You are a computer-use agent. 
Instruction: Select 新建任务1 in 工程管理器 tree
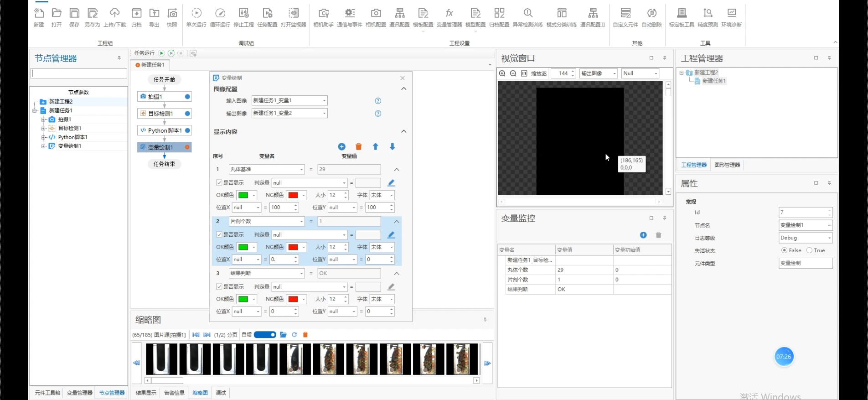[x=714, y=81]
